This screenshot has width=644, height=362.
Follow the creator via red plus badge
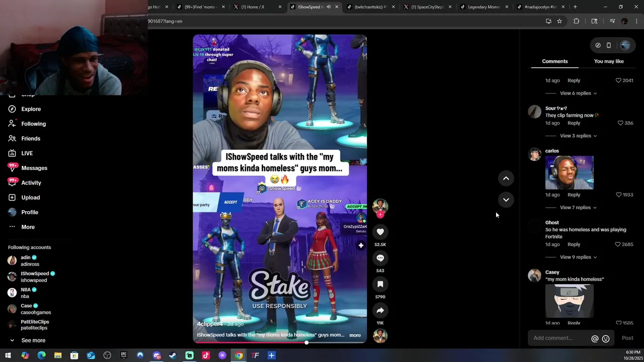coord(380,215)
